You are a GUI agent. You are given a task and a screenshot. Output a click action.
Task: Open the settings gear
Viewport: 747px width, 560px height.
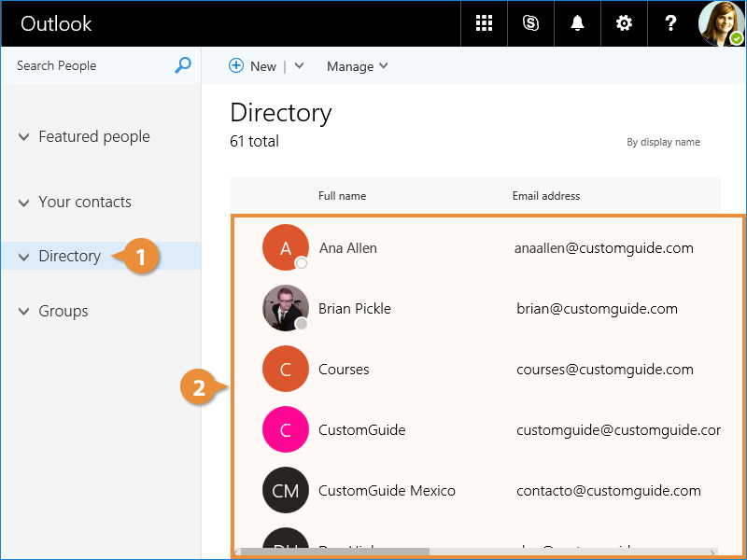coord(624,23)
